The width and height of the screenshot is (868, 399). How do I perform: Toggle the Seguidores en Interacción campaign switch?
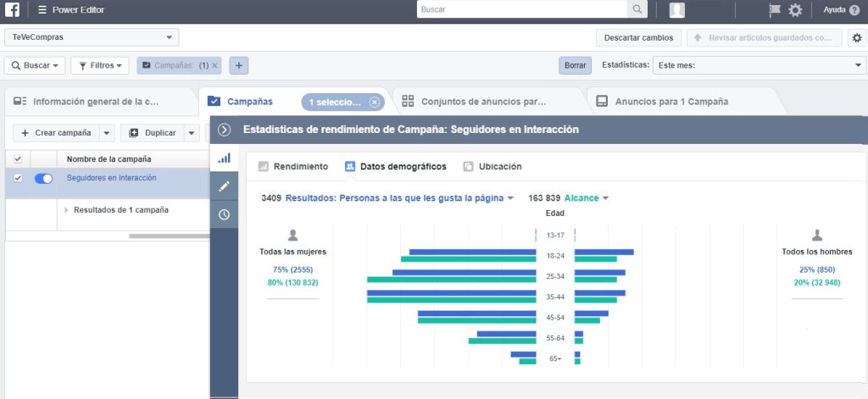(43, 179)
